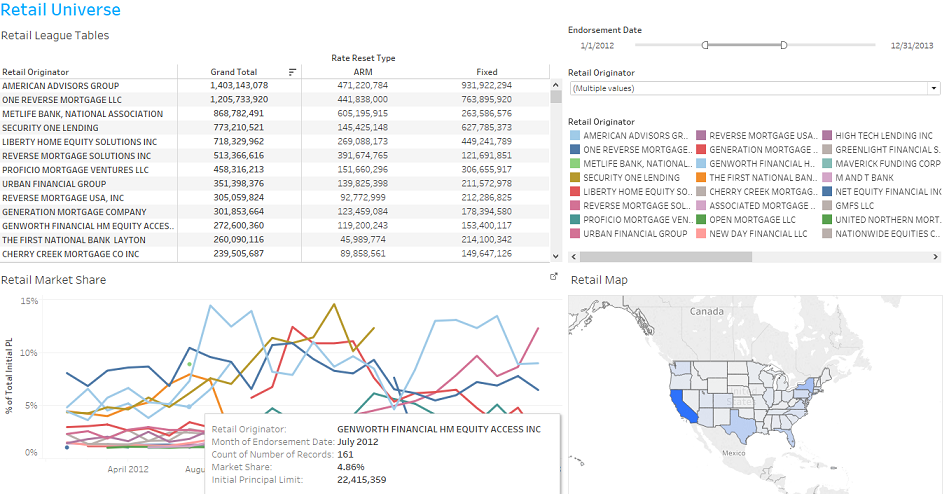This screenshot has width=949, height=494.
Task: Select the Retail Originator table column header
Action: (36, 72)
